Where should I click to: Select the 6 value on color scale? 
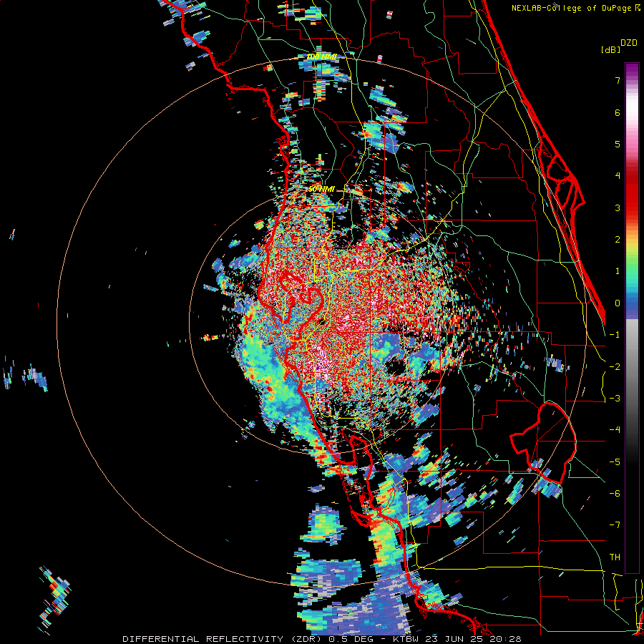(618, 112)
